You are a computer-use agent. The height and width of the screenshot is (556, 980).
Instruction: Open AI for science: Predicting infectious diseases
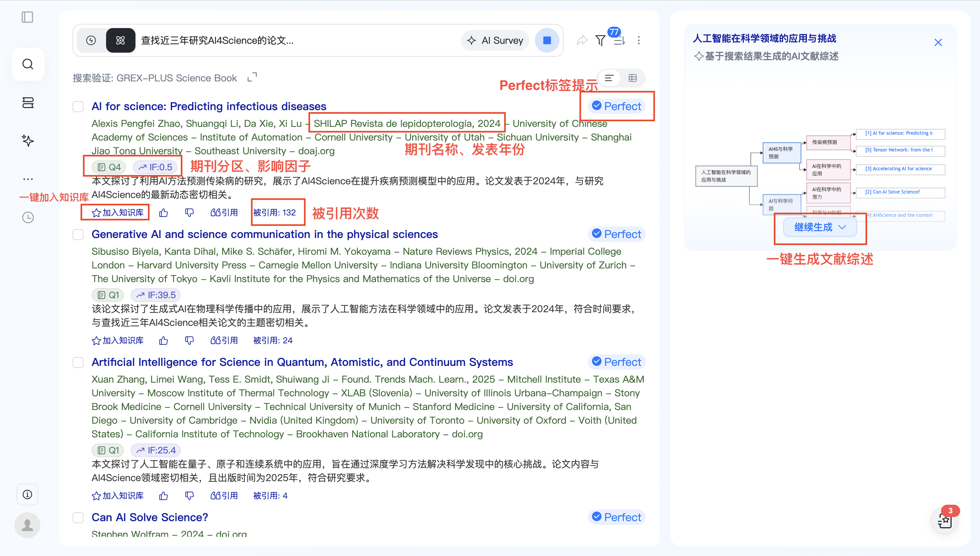click(x=209, y=106)
